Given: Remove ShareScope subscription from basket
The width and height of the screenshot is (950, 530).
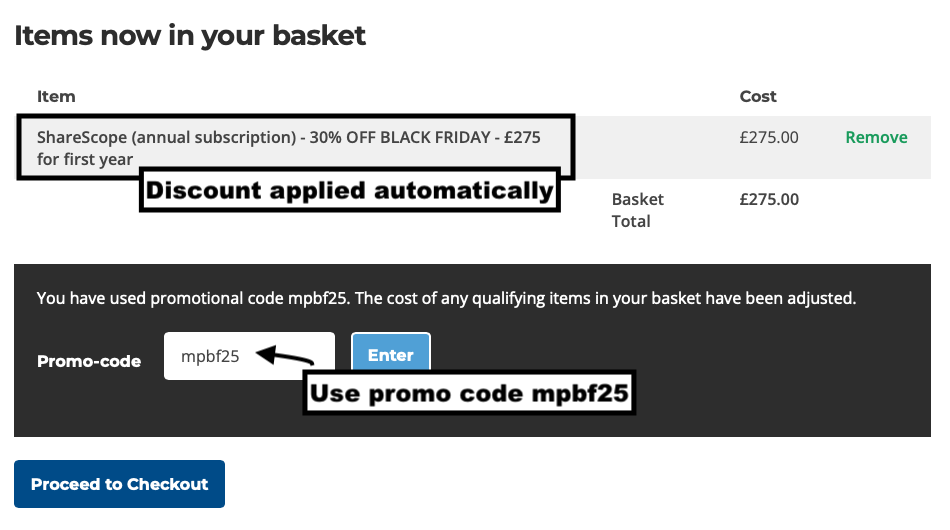Looking at the screenshot, I should pyautogui.click(x=876, y=138).
